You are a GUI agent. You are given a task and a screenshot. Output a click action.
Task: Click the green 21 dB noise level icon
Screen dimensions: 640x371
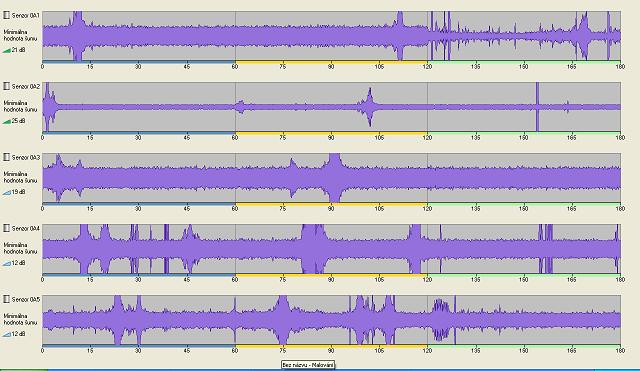click(7, 50)
